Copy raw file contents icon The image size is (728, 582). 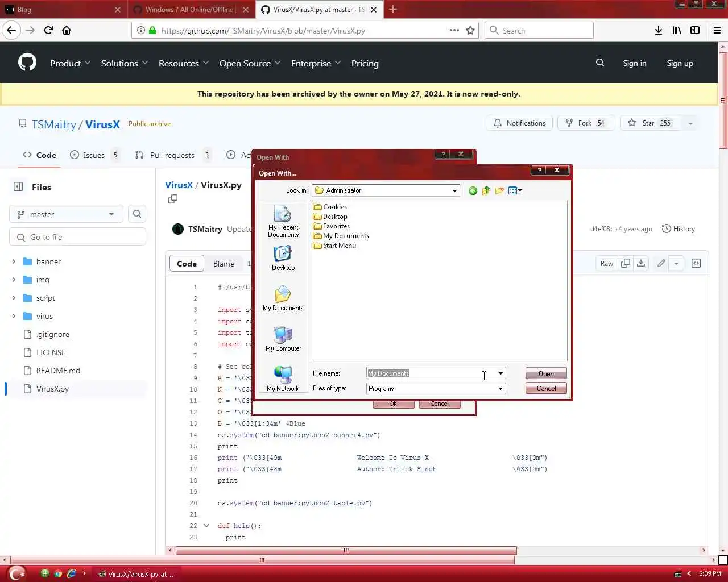point(626,263)
